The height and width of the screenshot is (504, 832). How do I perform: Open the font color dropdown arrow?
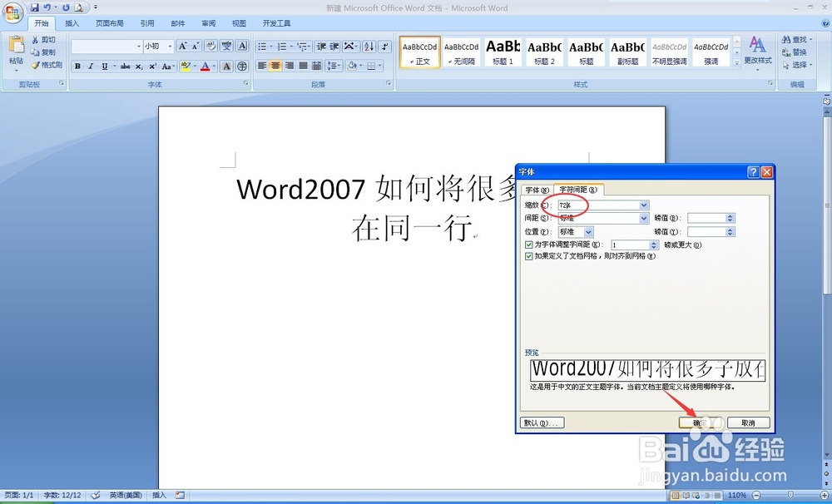coord(214,67)
